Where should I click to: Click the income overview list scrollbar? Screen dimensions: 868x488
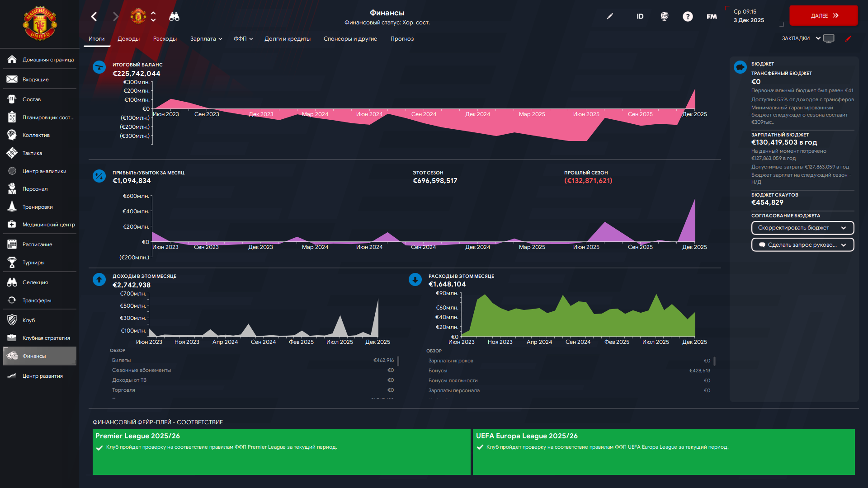click(x=398, y=361)
